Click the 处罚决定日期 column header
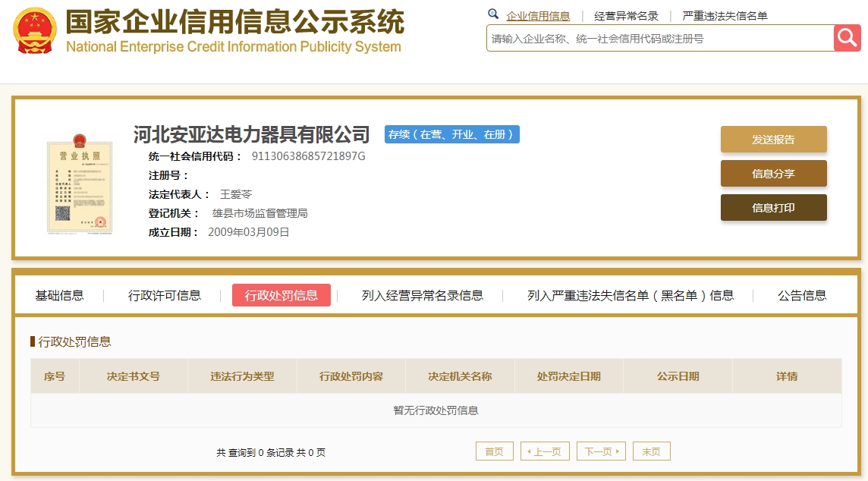Image resolution: width=868 pixels, height=481 pixels. (x=568, y=376)
